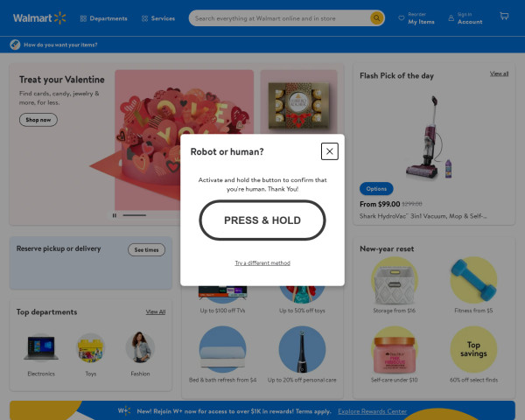Pause the Valentine carousel
The width and height of the screenshot is (525, 420).
click(x=115, y=215)
